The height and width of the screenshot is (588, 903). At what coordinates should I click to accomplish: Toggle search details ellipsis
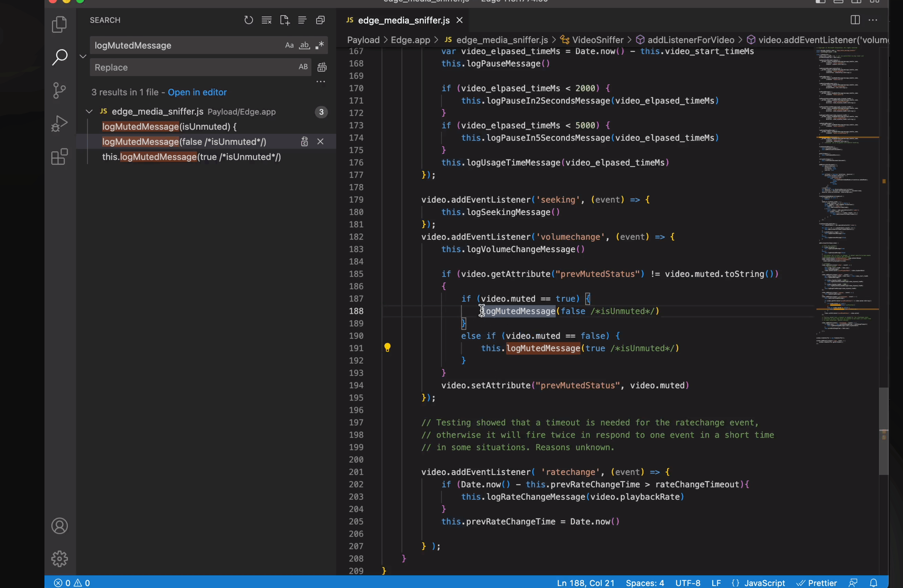(321, 82)
